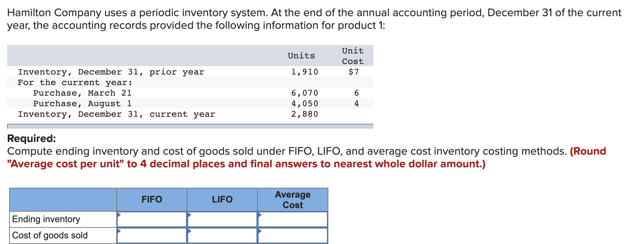This screenshot has width=644, height=244.
Task: Select the LIFO column header
Action: tap(222, 199)
